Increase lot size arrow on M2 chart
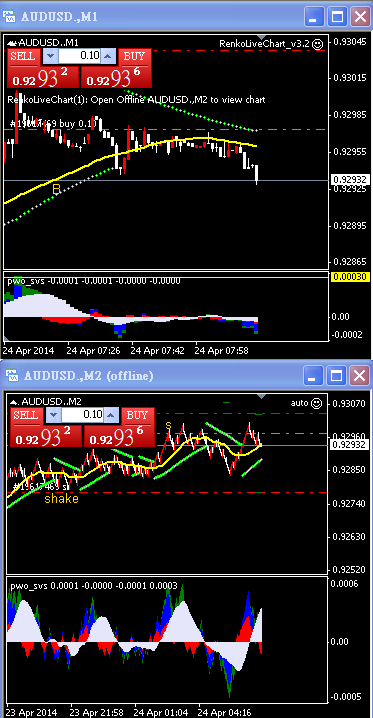Image resolution: width=373 pixels, height=718 pixels. click(x=110, y=416)
